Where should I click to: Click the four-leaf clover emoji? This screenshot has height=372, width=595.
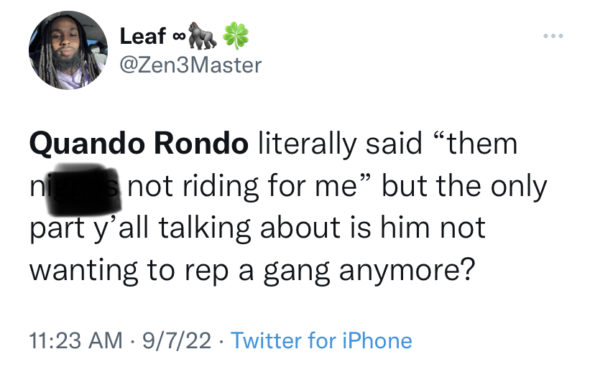click(236, 36)
